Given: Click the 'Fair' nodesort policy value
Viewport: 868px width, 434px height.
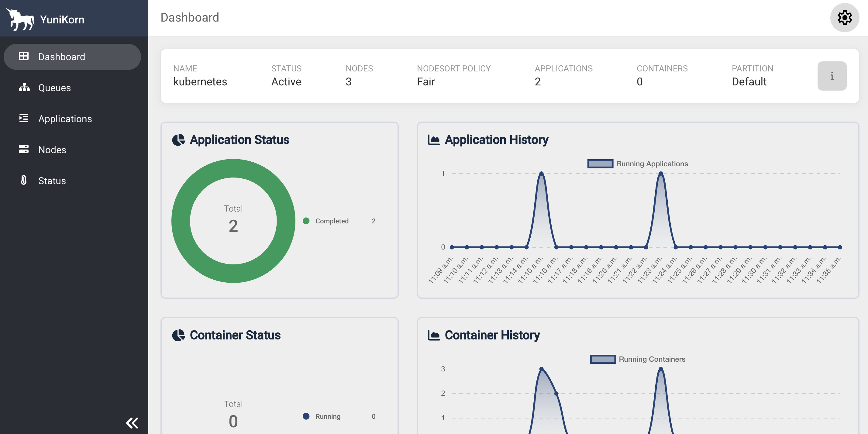Looking at the screenshot, I should tap(426, 81).
